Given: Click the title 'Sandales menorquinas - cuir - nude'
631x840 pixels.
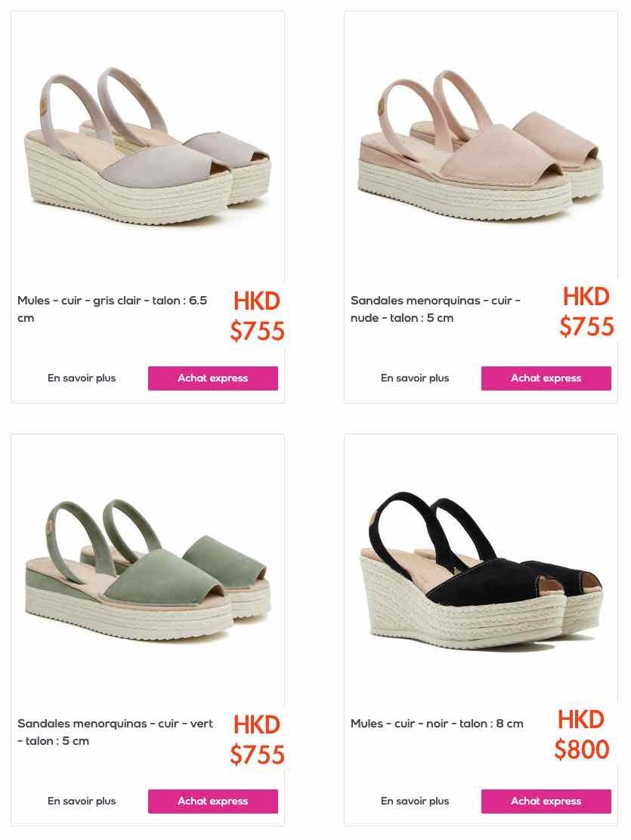Looking at the screenshot, I should pyautogui.click(x=435, y=309).
